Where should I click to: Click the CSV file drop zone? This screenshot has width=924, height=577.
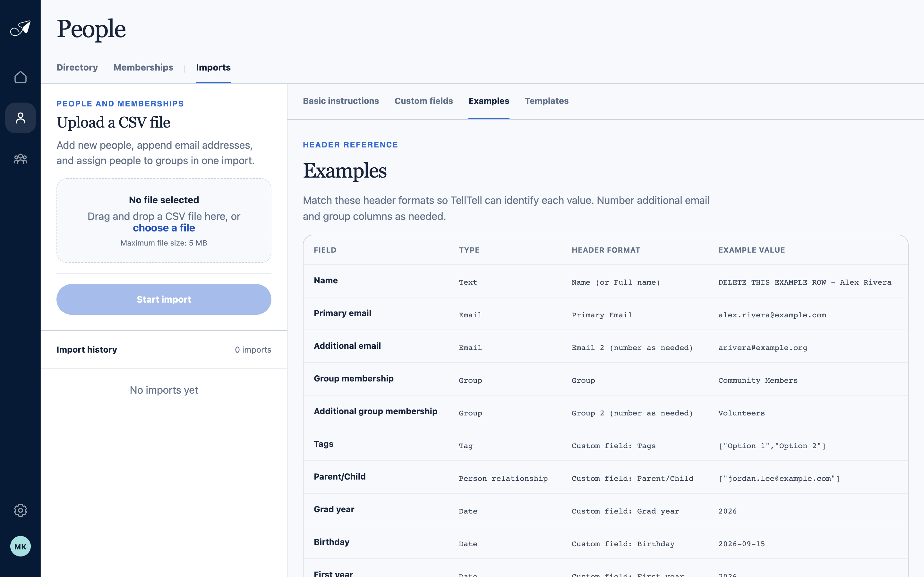164,221
